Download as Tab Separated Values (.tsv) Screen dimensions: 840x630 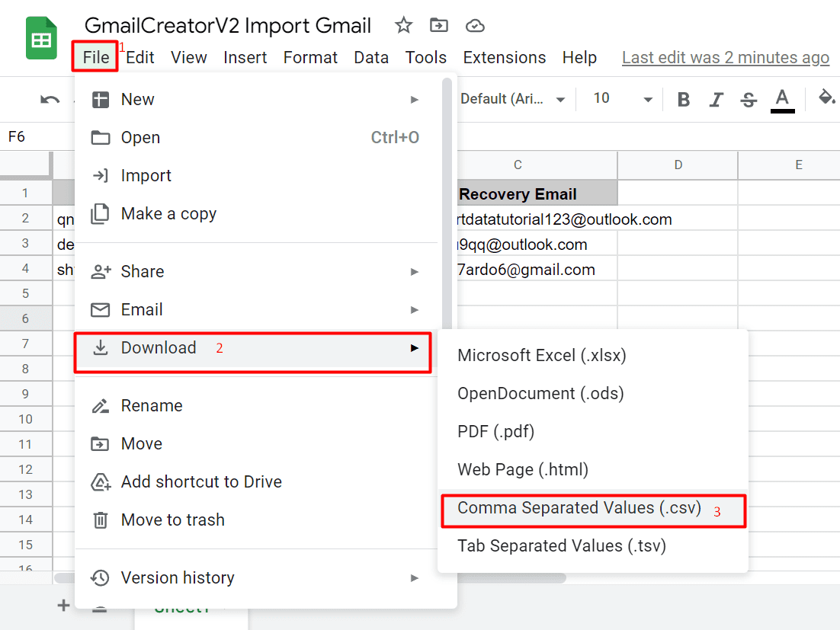pos(592,546)
